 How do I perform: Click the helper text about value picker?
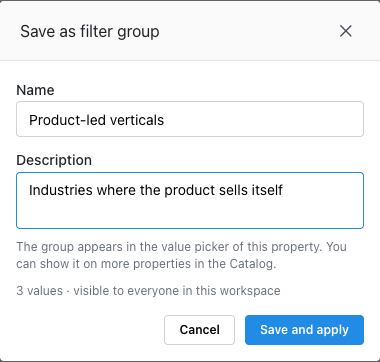[x=181, y=255]
